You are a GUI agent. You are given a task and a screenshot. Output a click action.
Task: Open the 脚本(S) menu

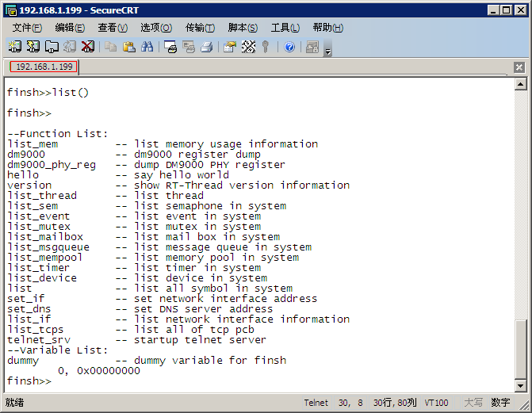click(x=243, y=28)
